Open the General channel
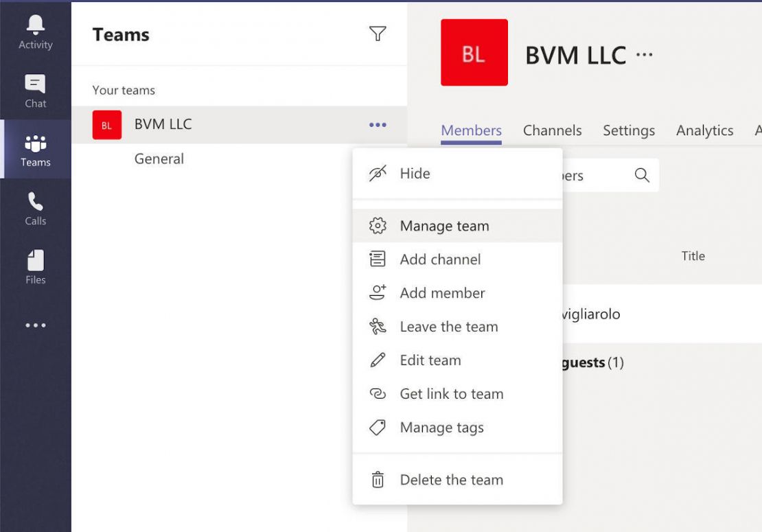The width and height of the screenshot is (762, 532). click(x=159, y=158)
